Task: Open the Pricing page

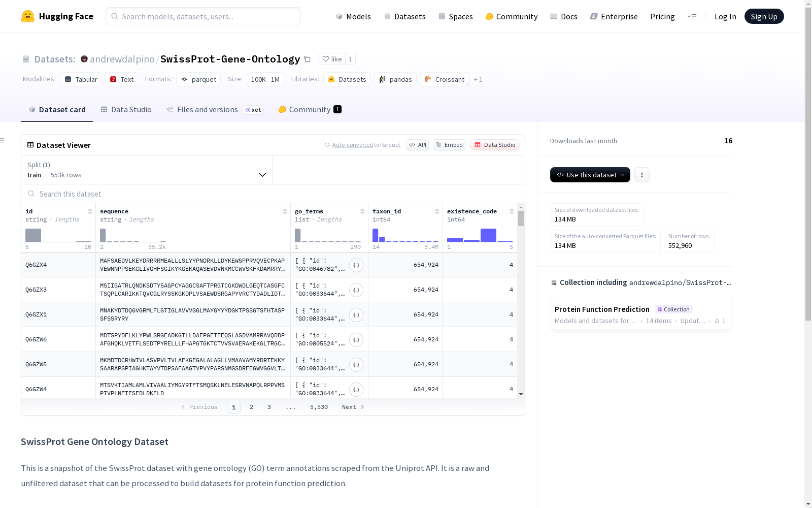Action: coord(662,16)
